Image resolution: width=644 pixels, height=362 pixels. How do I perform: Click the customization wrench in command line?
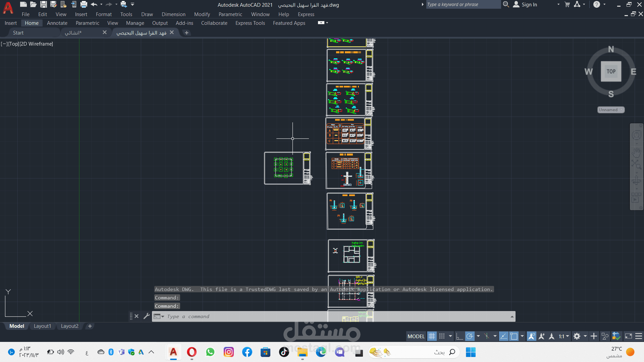[x=147, y=316]
